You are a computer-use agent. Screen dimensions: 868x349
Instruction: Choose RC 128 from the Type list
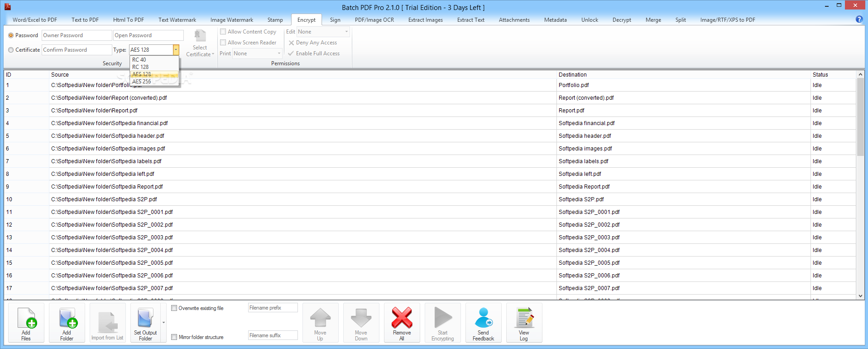pos(154,67)
